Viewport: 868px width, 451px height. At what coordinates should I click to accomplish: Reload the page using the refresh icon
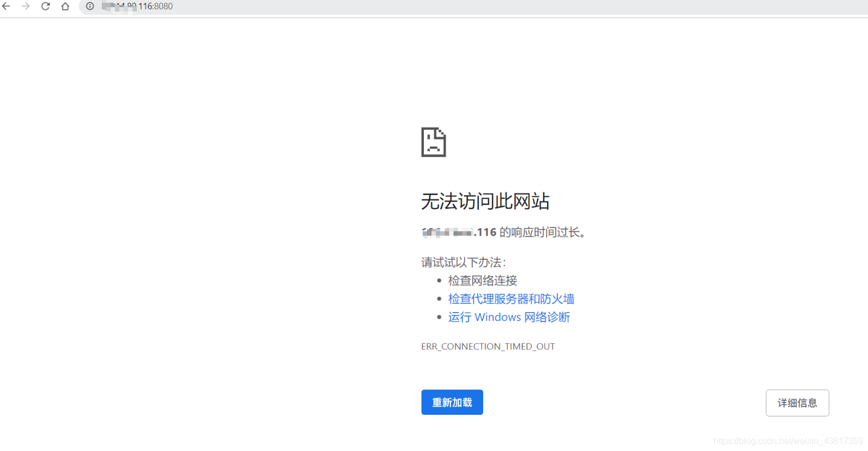pos(46,6)
